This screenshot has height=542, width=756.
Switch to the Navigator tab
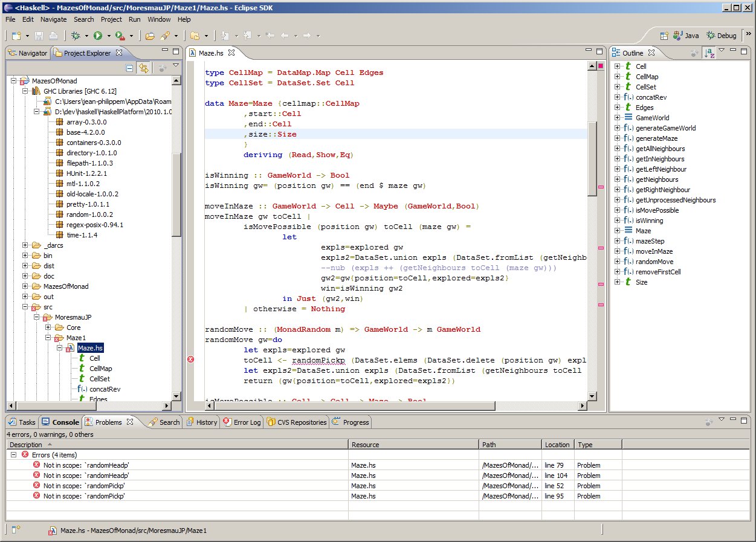point(27,53)
